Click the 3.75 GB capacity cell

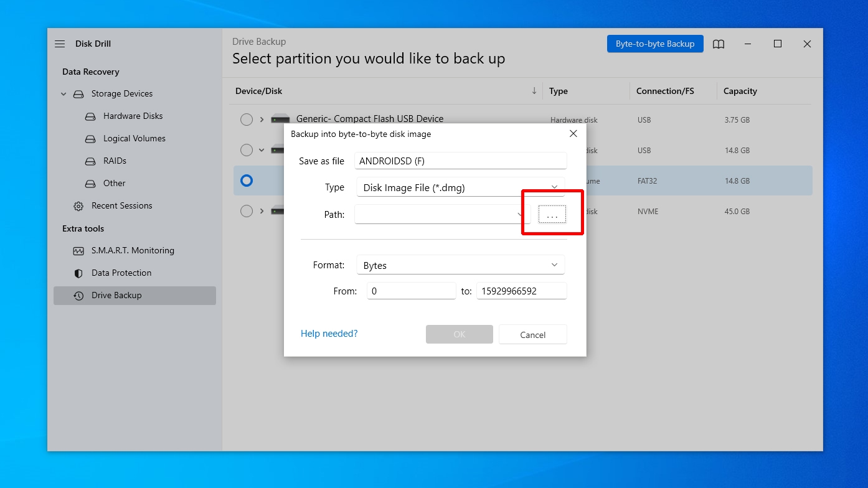click(x=737, y=120)
